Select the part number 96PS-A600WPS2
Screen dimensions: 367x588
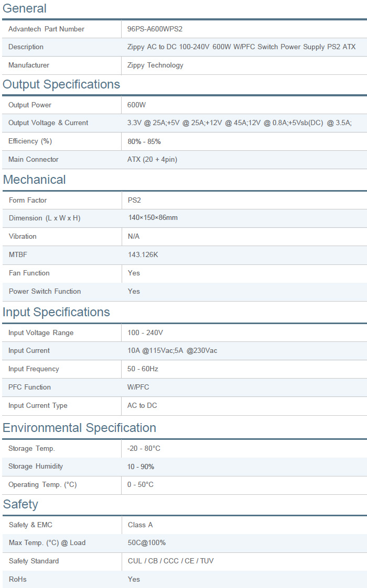155,29
